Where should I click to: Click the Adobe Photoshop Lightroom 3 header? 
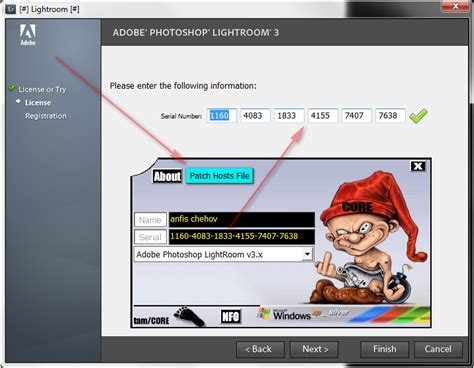click(x=196, y=33)
